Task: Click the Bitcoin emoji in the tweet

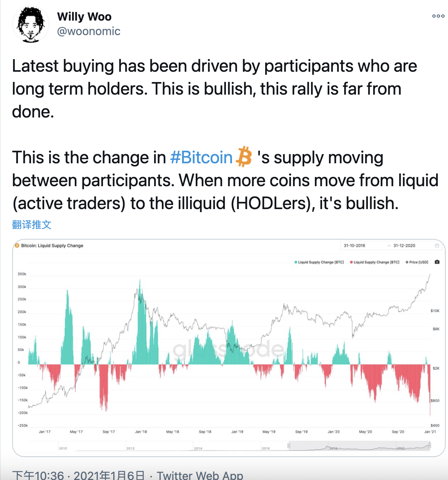Action: 244,156
